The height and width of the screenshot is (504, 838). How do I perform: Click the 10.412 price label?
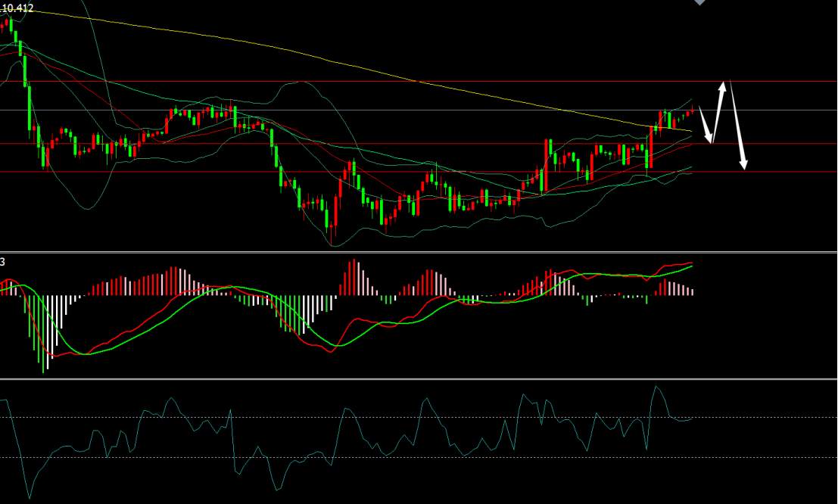pos(17,8)
